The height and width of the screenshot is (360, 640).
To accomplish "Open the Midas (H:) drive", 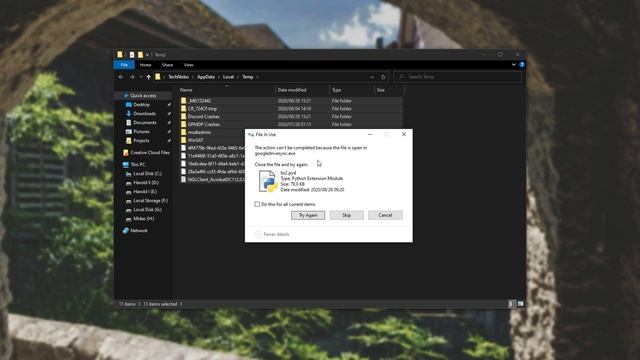I will point(144,218).
